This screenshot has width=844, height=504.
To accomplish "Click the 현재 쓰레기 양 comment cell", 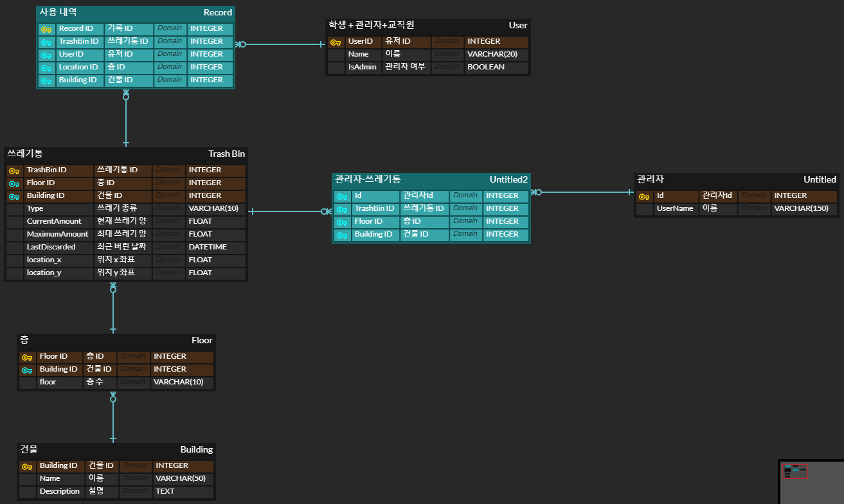I will tap(123, 221).
